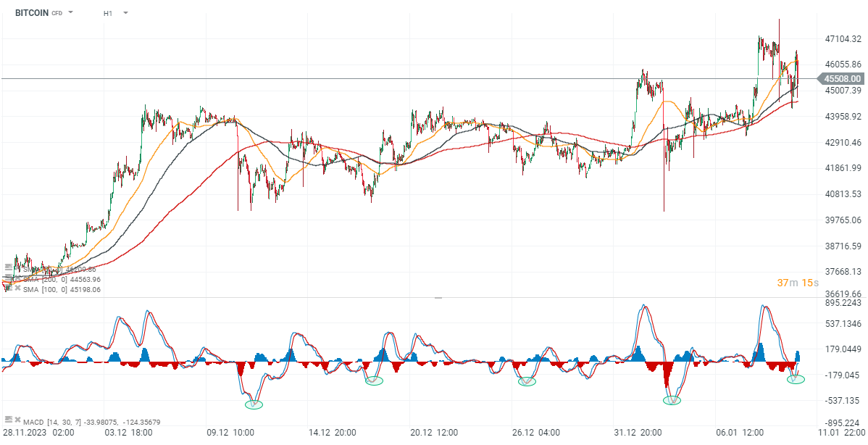The image size is (868, 445).
Task: Click the 45508.00 current price label
Action: click(840, 78)
